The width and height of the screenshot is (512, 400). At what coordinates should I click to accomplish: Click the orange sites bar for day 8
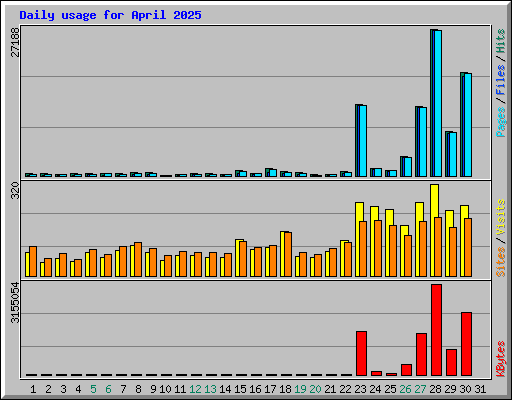tap(138, 259)
